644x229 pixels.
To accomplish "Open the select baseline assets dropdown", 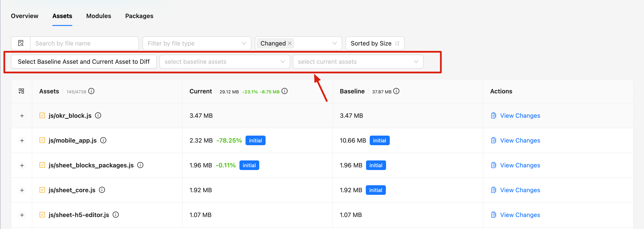I will click(224, 61).
